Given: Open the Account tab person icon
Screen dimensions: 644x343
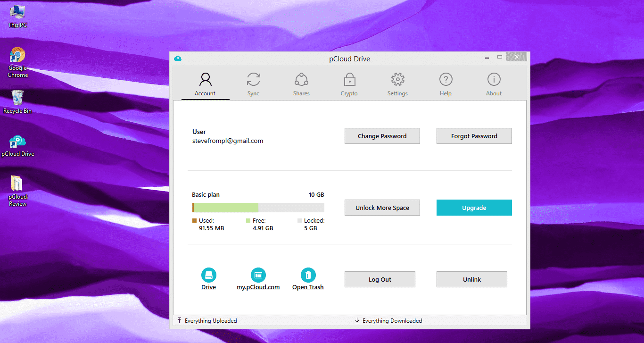Looking at the screenshot, I should 205,79.
